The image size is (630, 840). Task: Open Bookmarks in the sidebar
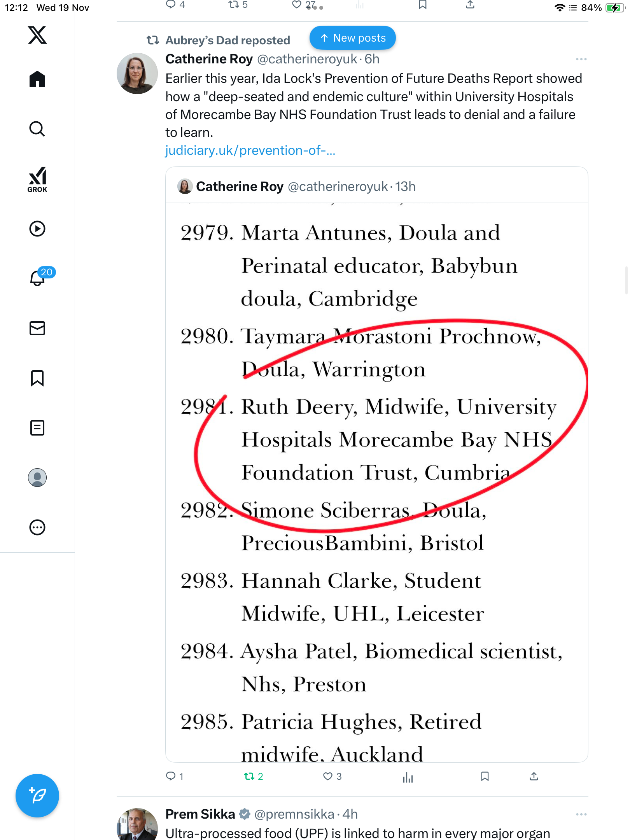coord(37,378)
